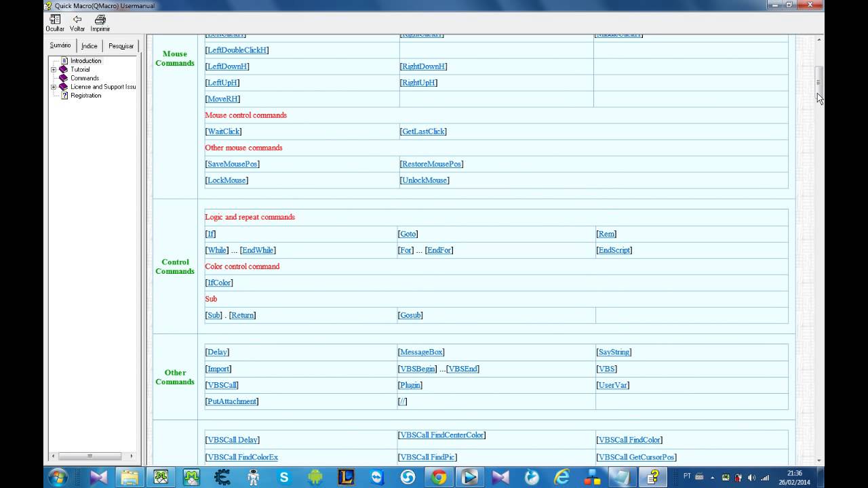Open the EndWhile command link
This screenshot has height=488, width=868.
click(x=258, y=250)
